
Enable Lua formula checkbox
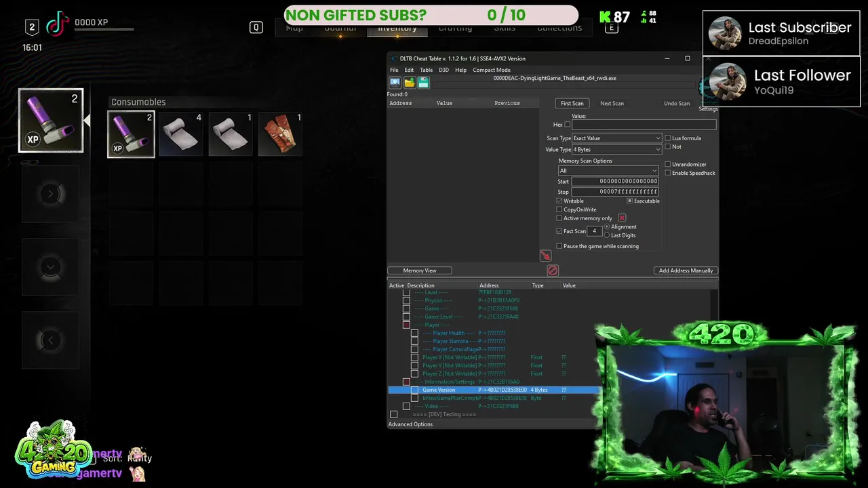pos(668,138)
